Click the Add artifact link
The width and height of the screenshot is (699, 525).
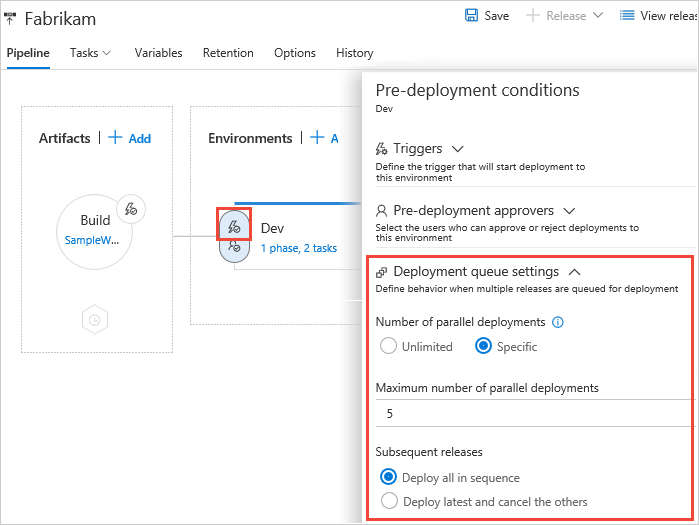pyautogui.click(x=130, y=139)
